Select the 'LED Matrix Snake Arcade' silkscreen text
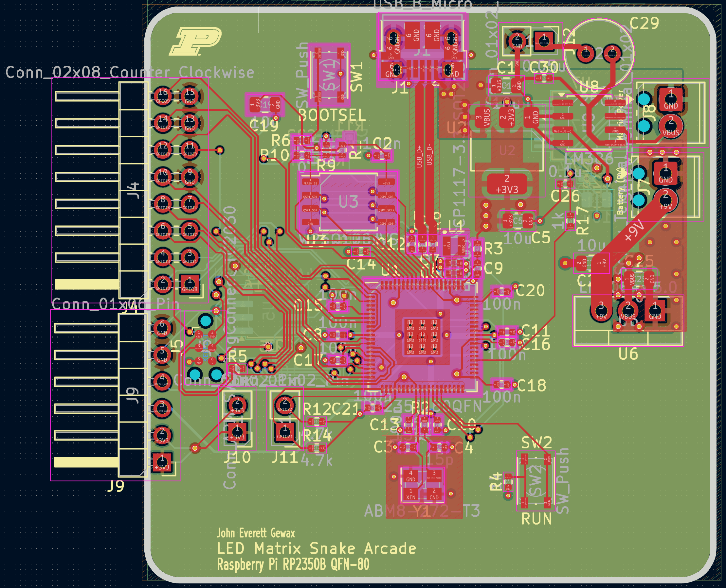 pyautogui.click(x=316, y=548)
